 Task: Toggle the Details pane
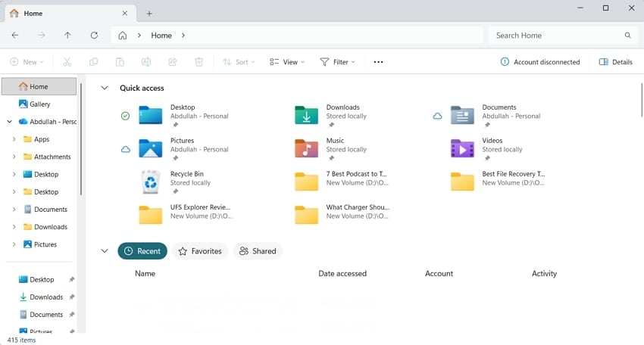tap(616, 62)
